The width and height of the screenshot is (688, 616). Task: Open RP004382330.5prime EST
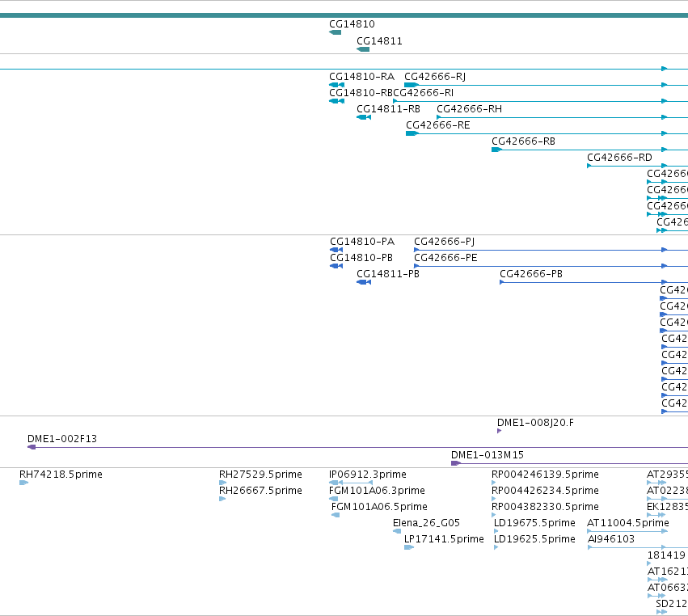click(545, 507)
